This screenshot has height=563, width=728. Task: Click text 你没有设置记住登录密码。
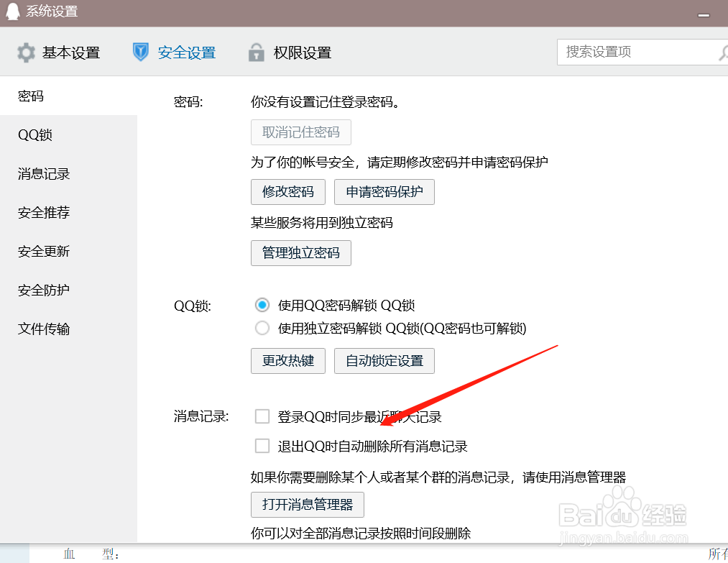[325, 101]
